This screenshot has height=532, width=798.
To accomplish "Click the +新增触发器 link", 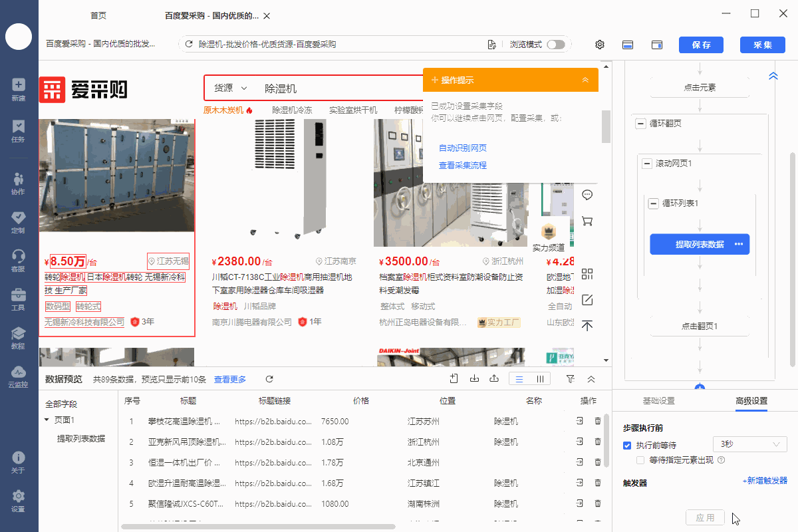I will tap(765, 481).
